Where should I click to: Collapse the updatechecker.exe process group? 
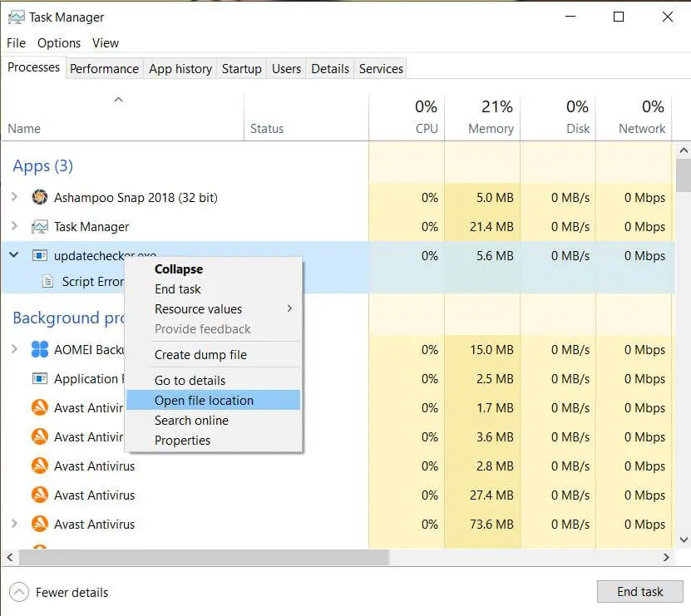click(x=13, y=254)
